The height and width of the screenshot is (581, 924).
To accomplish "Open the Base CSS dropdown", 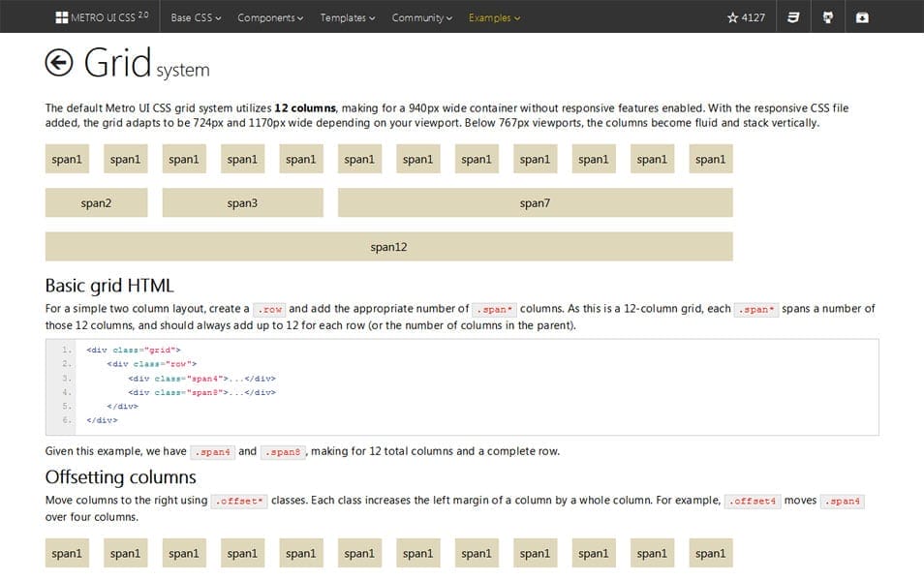I will (x=194, y=16).
